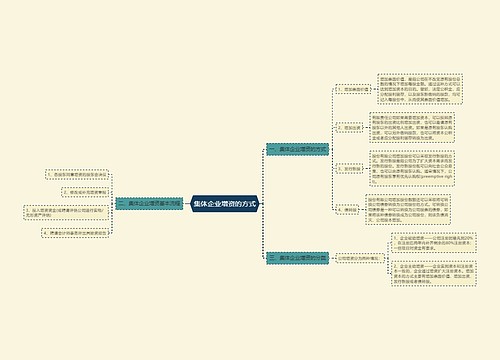Select the note mentioning 20% and 80%
The width and height of the screenshot is (500, 360).
pyautogui.click(x=434, y=243)
